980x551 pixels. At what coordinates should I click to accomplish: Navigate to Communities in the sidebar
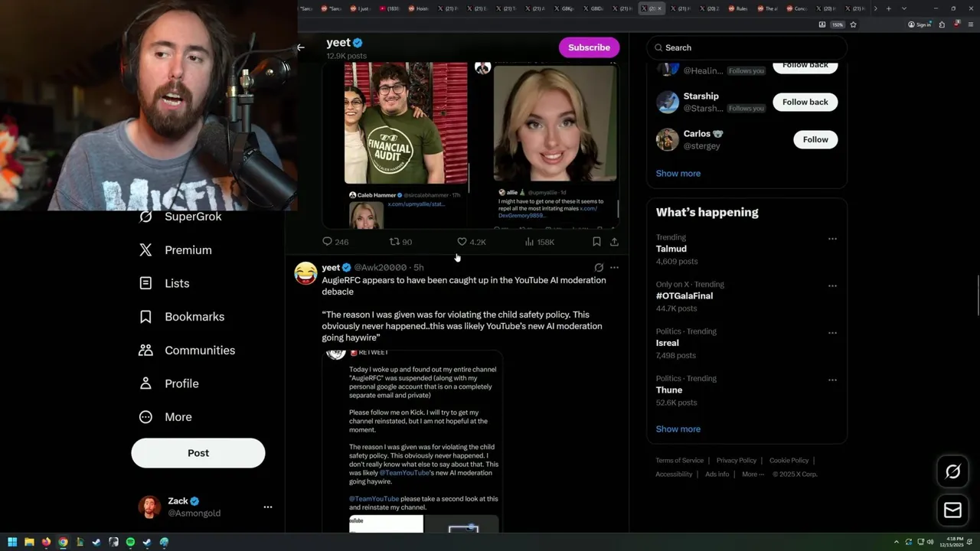point(187,350)
